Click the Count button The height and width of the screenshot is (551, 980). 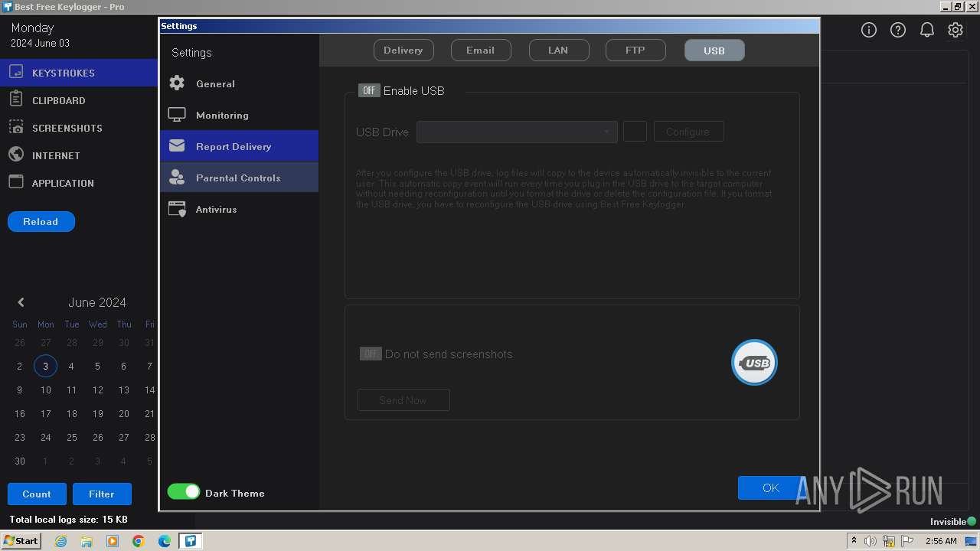click(37, 494)
